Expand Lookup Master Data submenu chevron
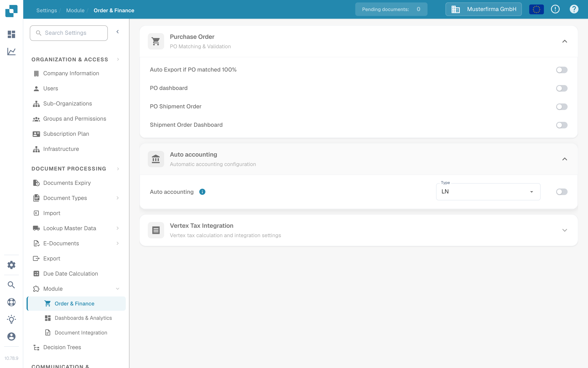The height and width of the screenshot is (368, 588). click(118, 228)
